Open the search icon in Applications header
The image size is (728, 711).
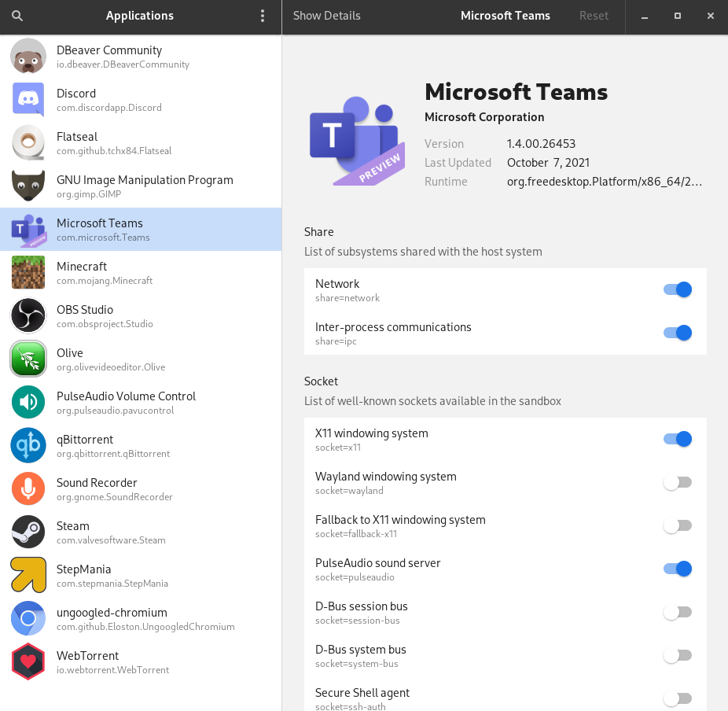[17, 16]
